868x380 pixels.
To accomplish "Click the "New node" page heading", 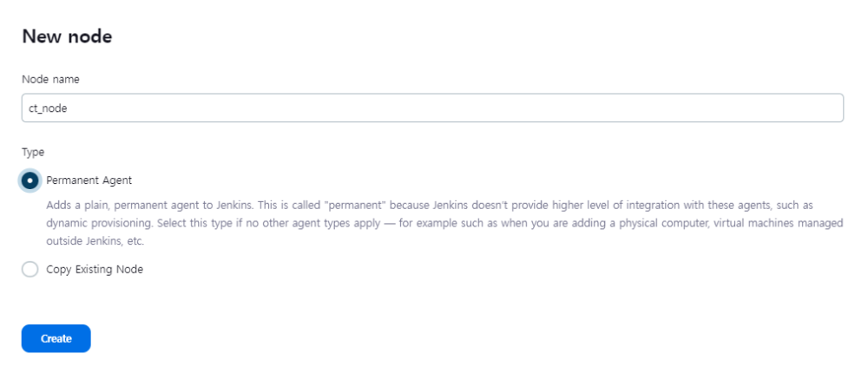I will pyautogui.click(x=67, y=36).
